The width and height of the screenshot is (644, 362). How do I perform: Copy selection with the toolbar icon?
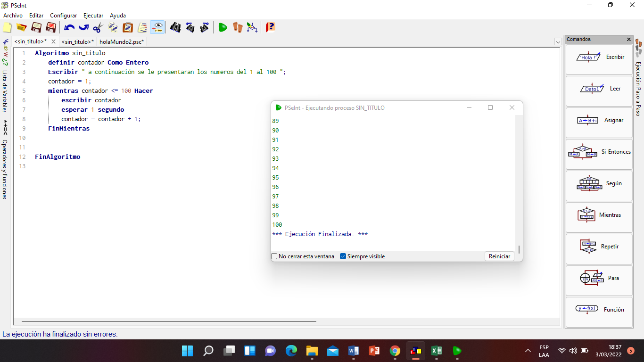tap(113, 27)
